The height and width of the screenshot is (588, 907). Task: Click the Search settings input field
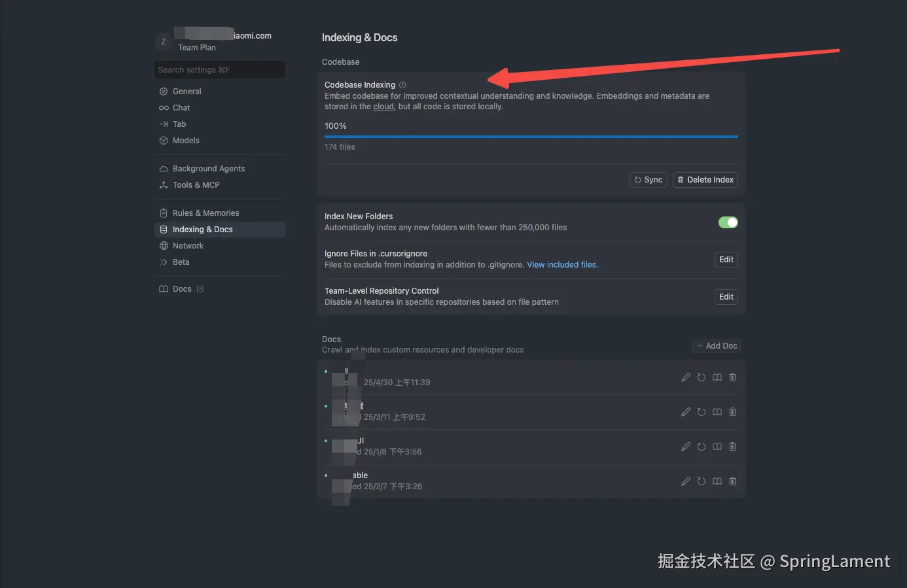pyautogui.click(x=219, y=69)
